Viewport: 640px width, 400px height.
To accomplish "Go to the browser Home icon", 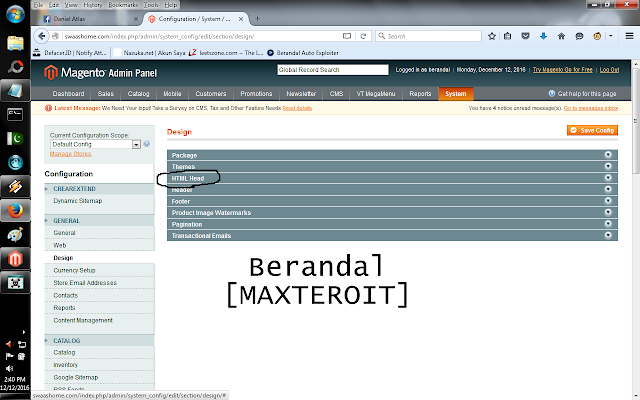I will [x=561, y=36].
